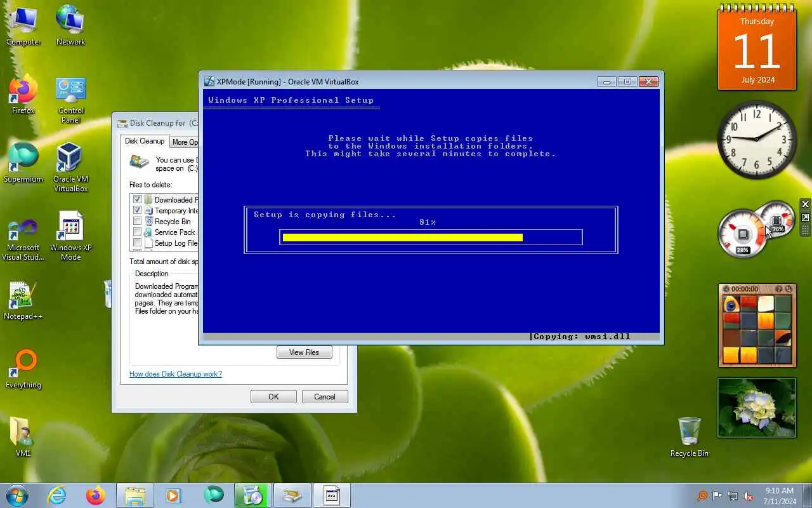Open the document-icon taskbar button right of Disk Cleanup
Screen dimensions: 812x508
332,495
